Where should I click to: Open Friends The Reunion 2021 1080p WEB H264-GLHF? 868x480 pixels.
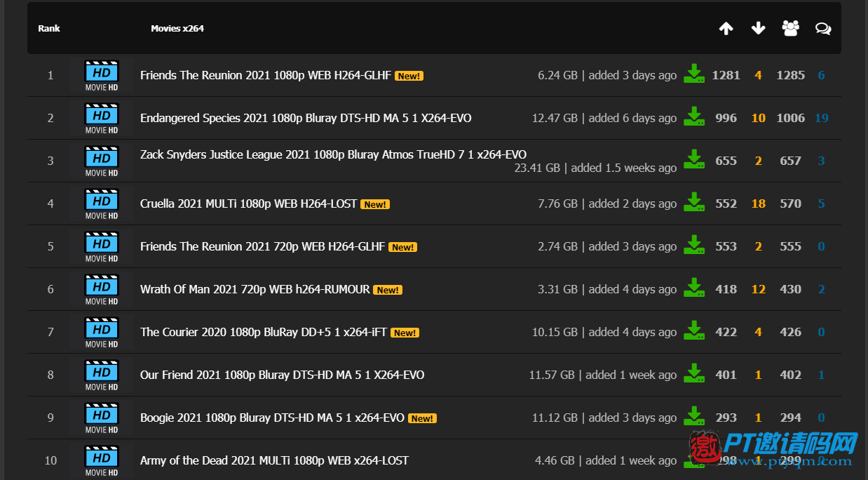(x=266, y=75)
